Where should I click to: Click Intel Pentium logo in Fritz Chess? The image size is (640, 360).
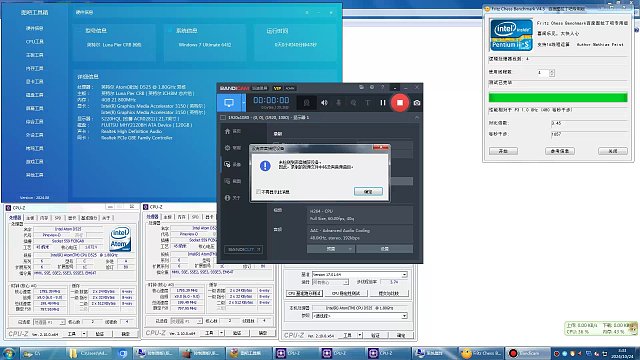(511, 35)
